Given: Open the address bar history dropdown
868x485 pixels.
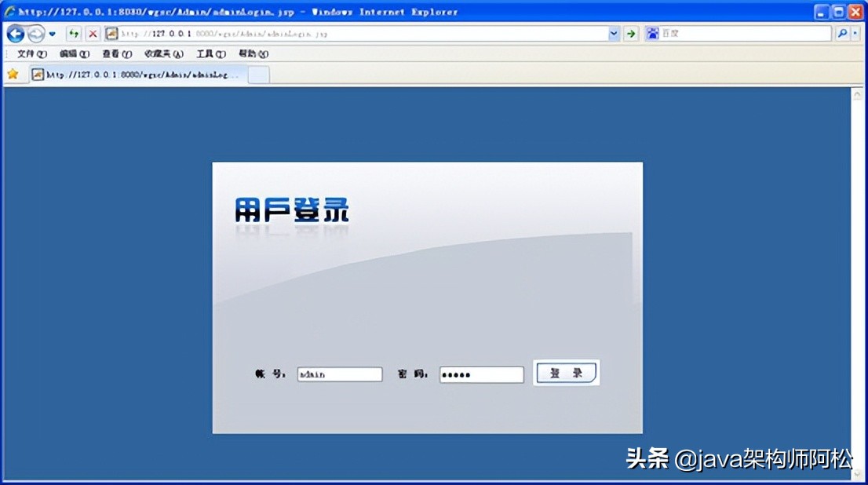Looking at the screenshot, I should [614, 34].
